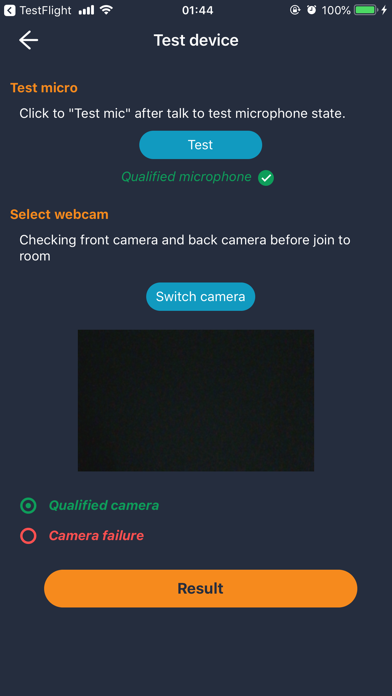Tap the orange Result button
The height and width of the screenshot is (696, 392).
[201, 589]
